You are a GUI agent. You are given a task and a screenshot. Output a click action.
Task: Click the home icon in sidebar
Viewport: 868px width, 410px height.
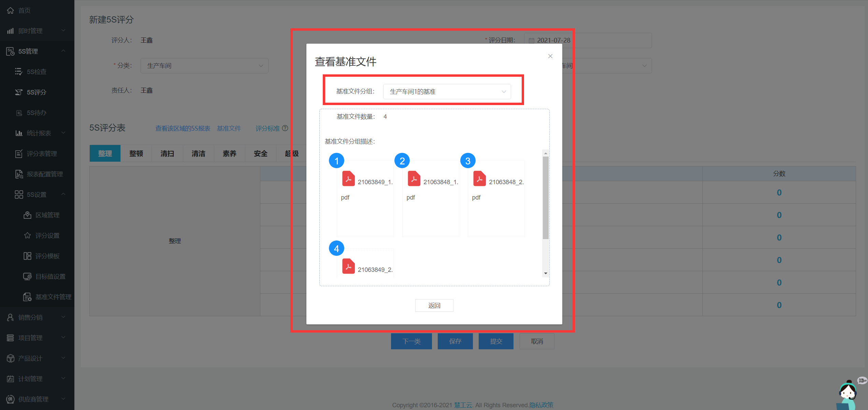pos(11,10)
